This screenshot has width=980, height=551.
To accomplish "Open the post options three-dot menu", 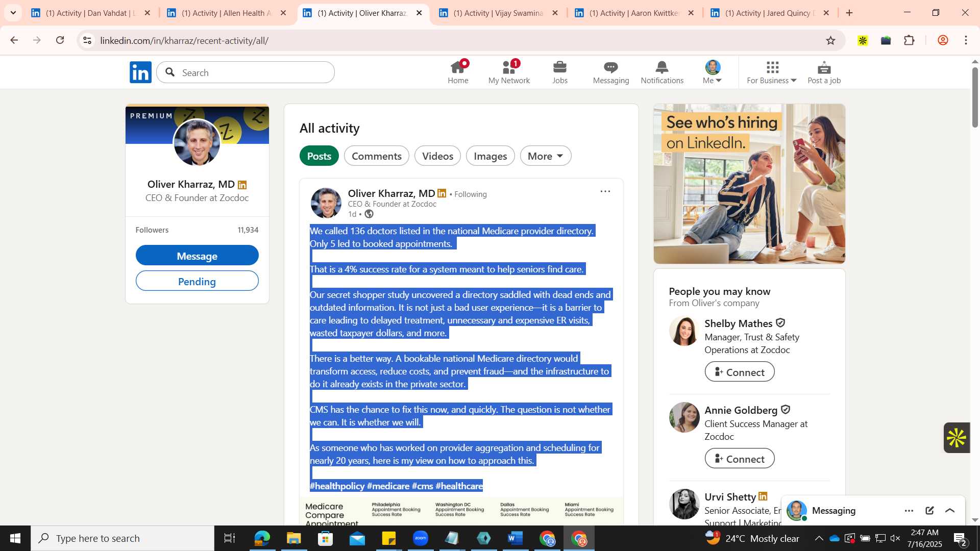I will [605, 191].
